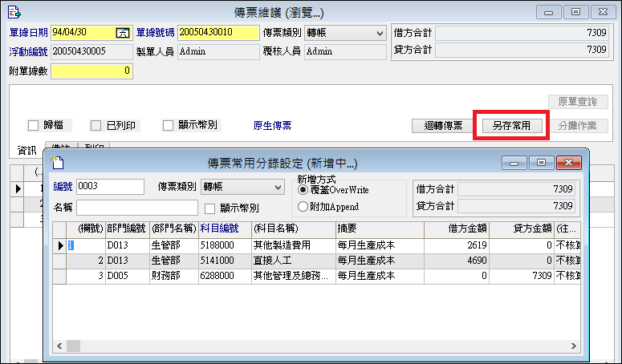Screen dimensions: 622x364
Task: Switch to the 資訊 tab
Action: pos(27,150)
